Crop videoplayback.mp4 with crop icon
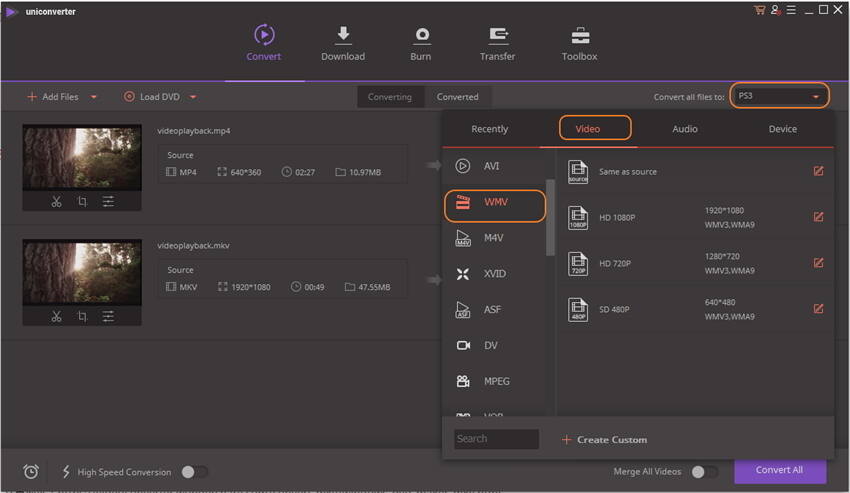This screenshot has width=850, height=493. tap(82, 202)
